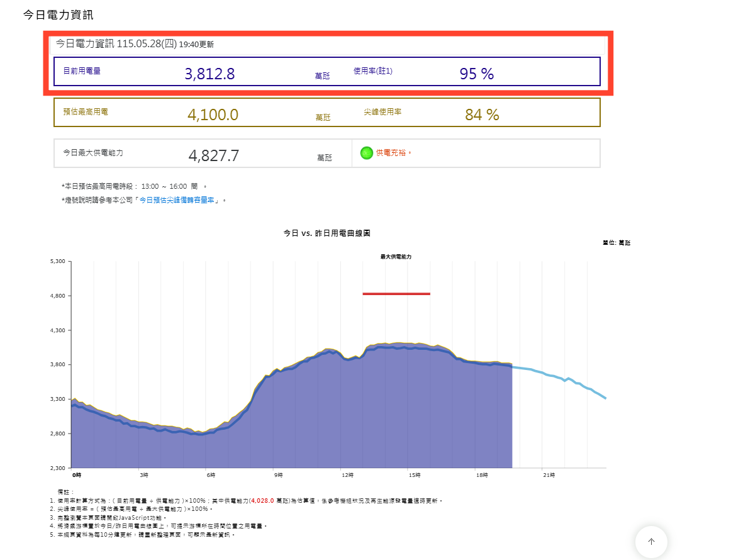The height and width of the screenshot is (560, 731).
Task: Click the estimated peak value 4,100.0
Action: click(213, 115)
